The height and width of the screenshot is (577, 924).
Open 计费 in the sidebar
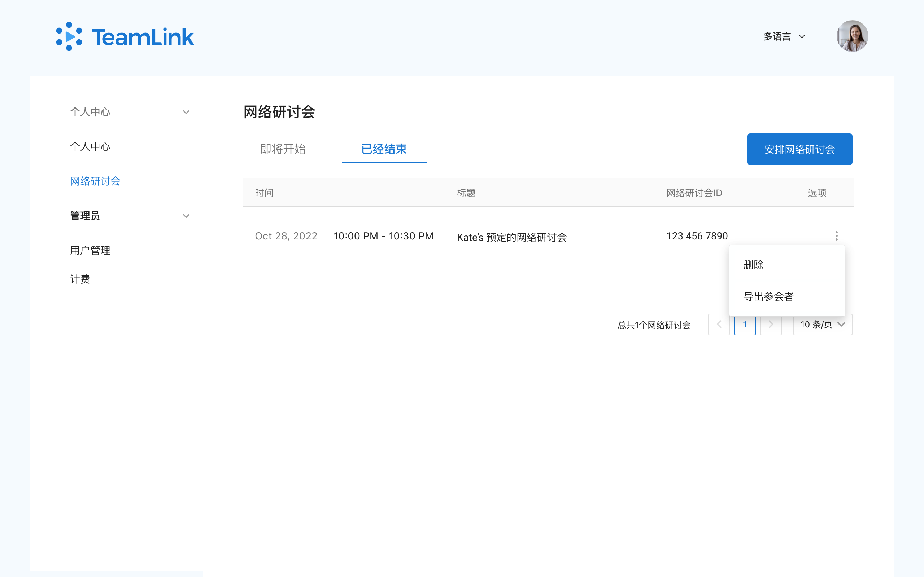80,279
